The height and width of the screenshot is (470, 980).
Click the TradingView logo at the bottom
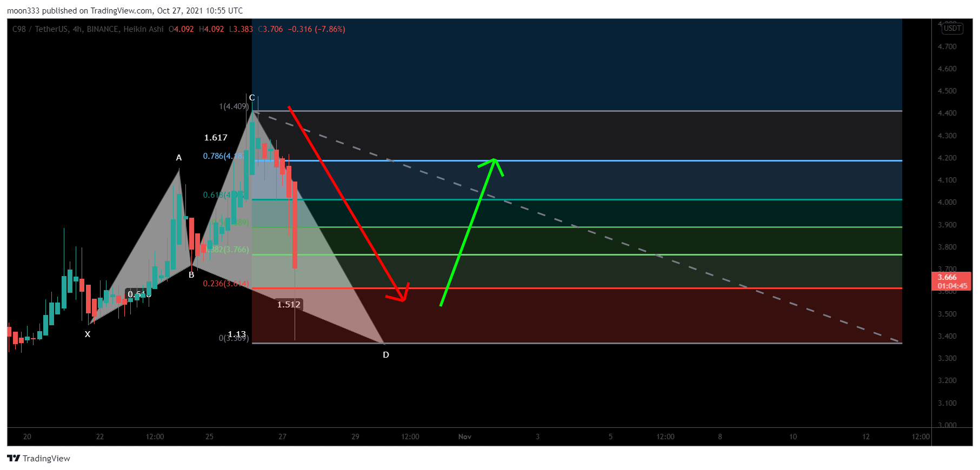[x=38, y=458]
